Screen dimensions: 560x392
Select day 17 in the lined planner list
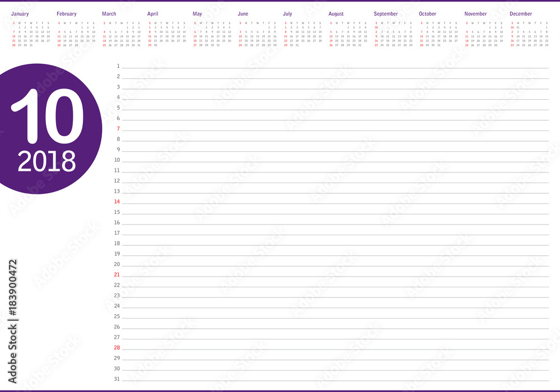117,233
